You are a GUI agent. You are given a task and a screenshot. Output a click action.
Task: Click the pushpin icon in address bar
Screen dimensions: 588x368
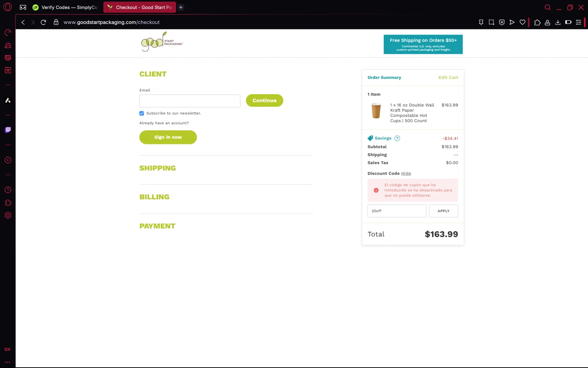click(481, 22)
